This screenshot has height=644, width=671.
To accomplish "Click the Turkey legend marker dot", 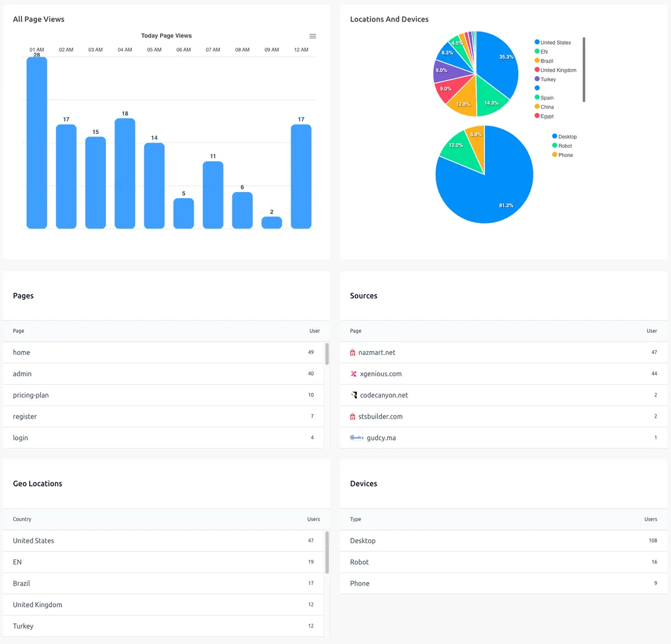I will pos(537,79).
